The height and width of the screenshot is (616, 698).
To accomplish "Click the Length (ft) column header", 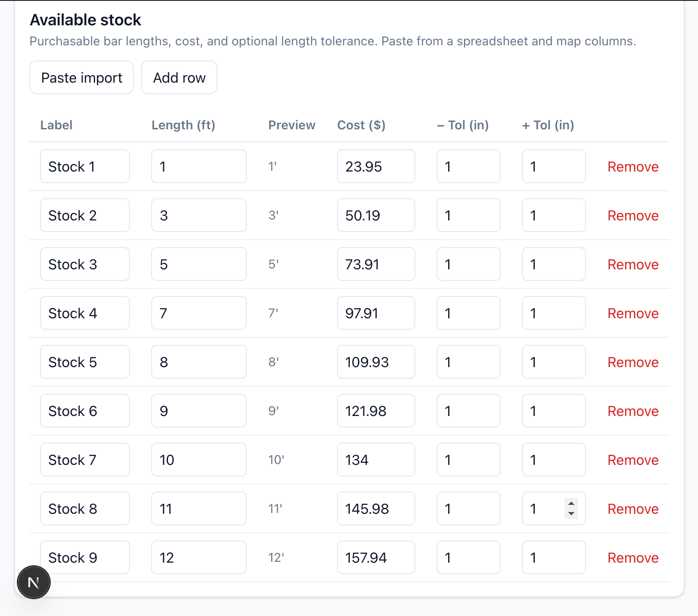I will [x=183, y=125].
